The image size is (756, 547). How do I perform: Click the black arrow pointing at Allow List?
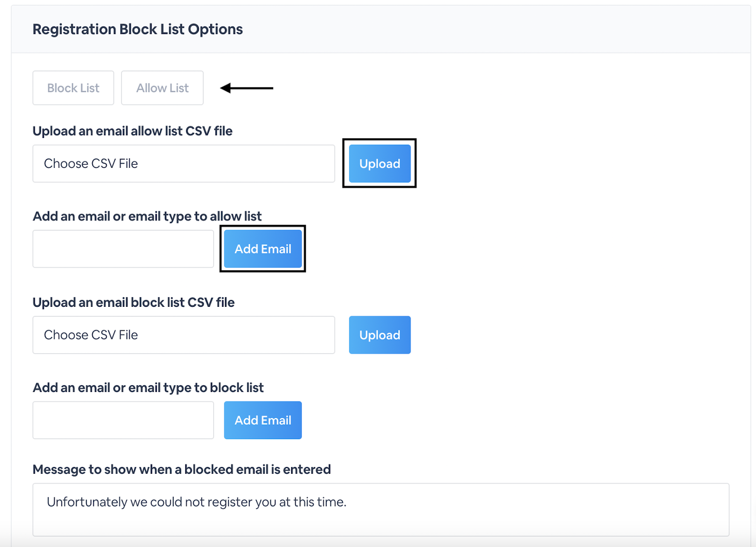246,88
